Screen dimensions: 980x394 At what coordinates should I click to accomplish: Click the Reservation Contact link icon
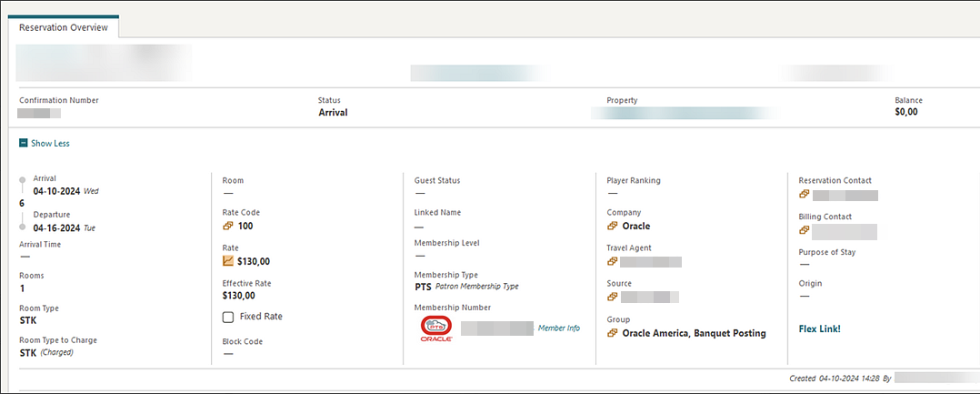(x=805, y=195)
